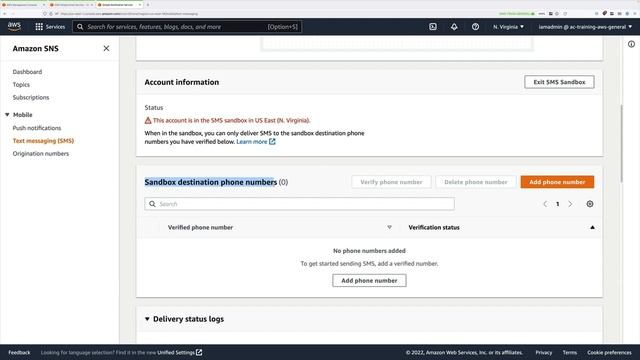Switch to the second browser tab
Viewport: 640px width, 360px height.
[x=71, y=4]
